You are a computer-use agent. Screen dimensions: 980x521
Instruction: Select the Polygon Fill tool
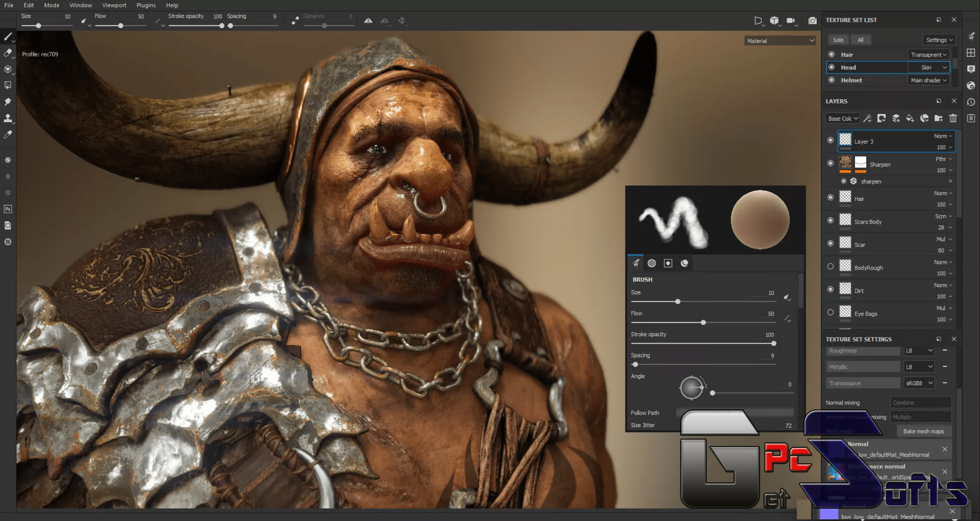pyautogui.click(x=8, y=85)
